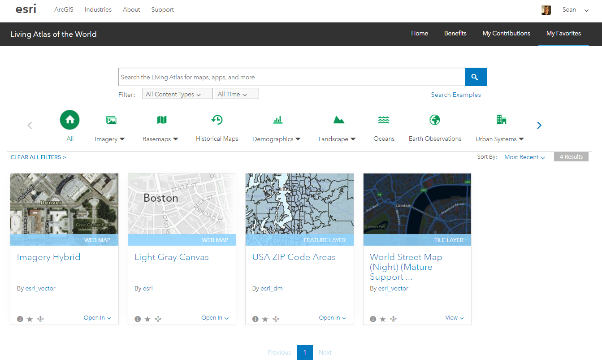This screenshot has width=602, height=364.
Task: Open the London night map thumbnail
Action: coord(417,209)
